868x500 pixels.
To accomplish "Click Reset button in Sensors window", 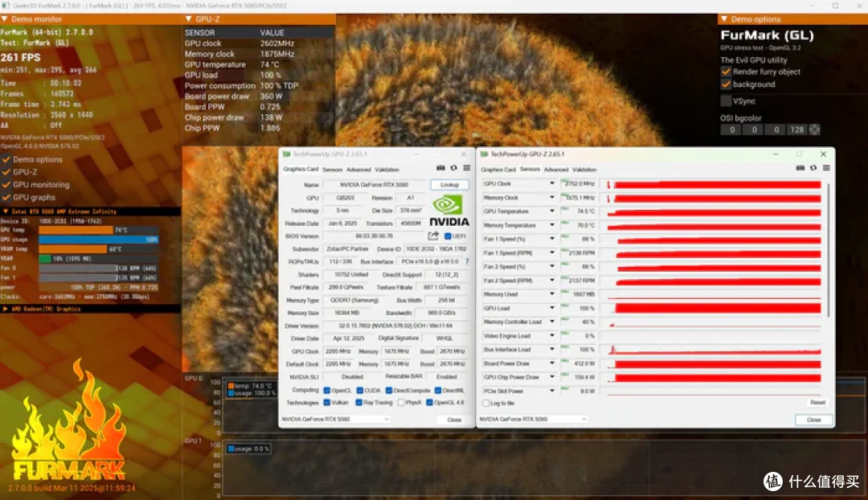I will (x=817, y=403).
